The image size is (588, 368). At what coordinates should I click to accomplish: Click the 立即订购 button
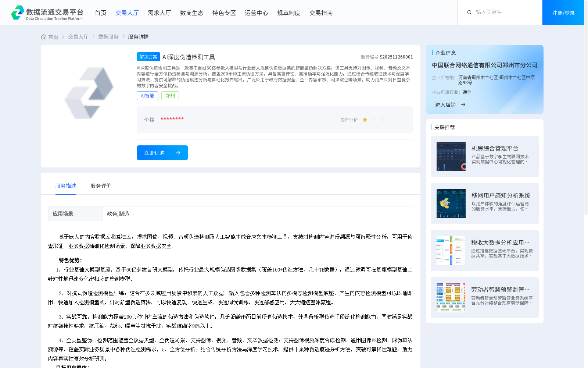[x=162, y=153]
